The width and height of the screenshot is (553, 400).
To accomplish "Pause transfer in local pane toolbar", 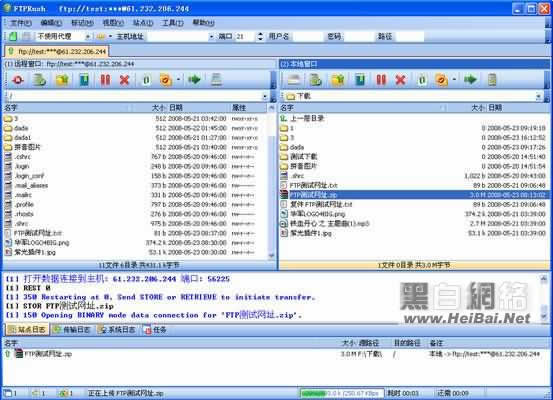I will 381,80.
